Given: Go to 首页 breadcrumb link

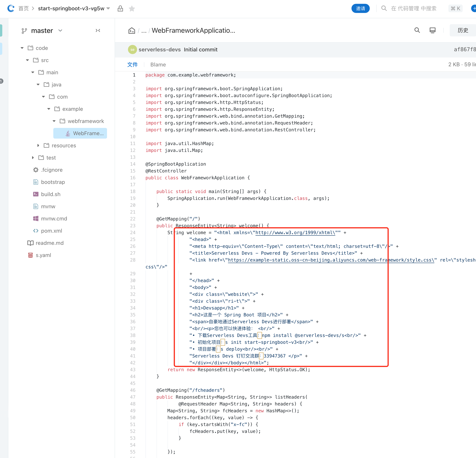Looking at the screenshot, I should click(24, 9).
